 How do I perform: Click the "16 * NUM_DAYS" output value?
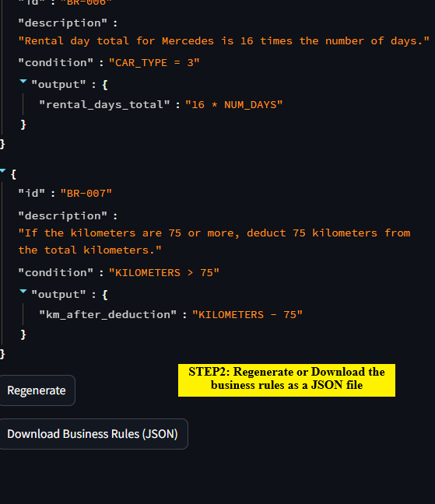233,104
